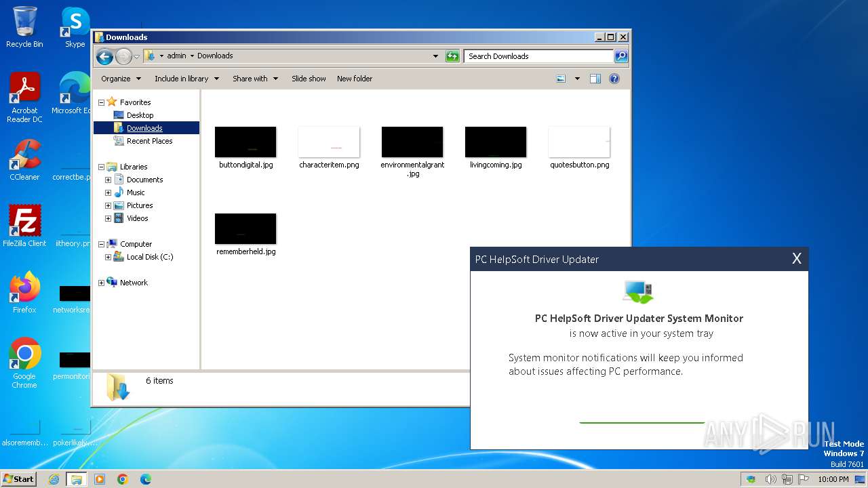
Task: Select the Documents library
Action: pos(144,180)
